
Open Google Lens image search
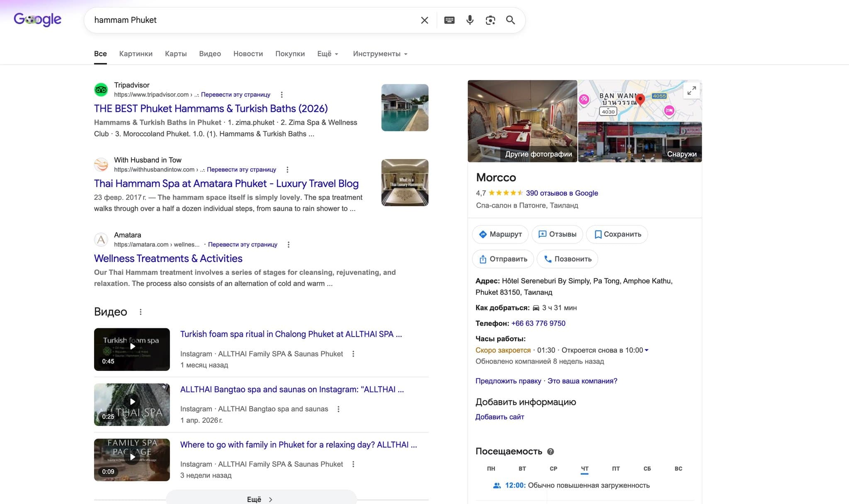pos(490,20)
